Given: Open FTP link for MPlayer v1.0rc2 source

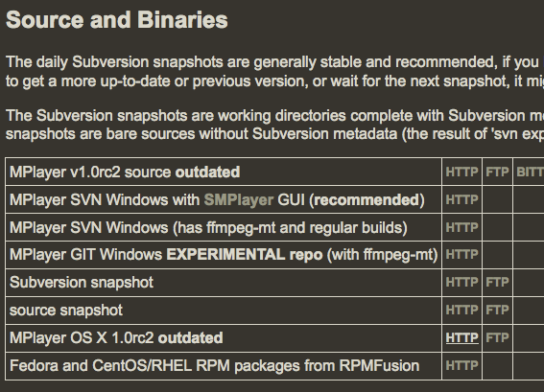Looking at the screenshot, I should coord(497,172).
